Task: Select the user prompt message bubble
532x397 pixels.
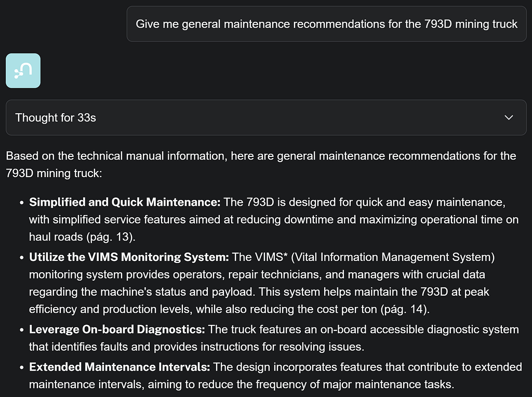Action: click(x=326, y=24)
